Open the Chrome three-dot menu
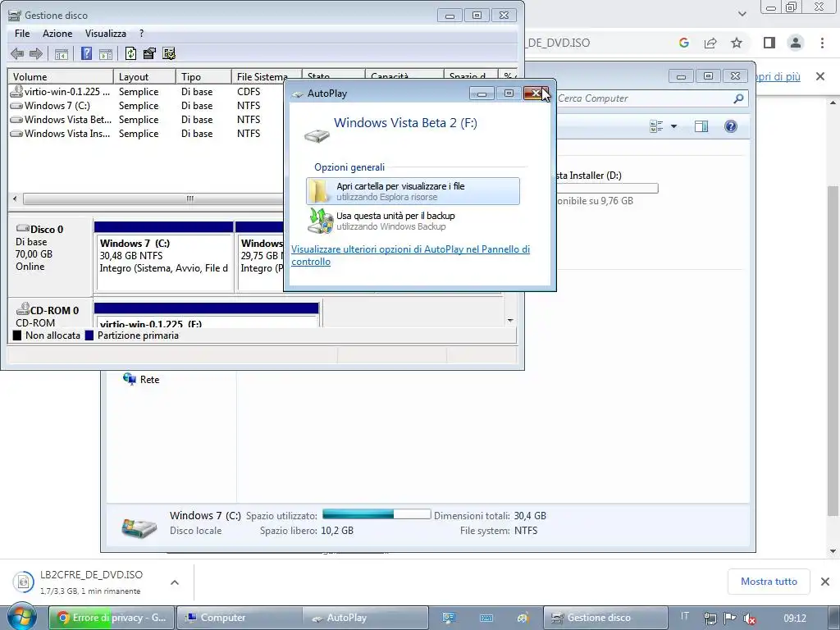840x630 pixels. coord(822,43)
